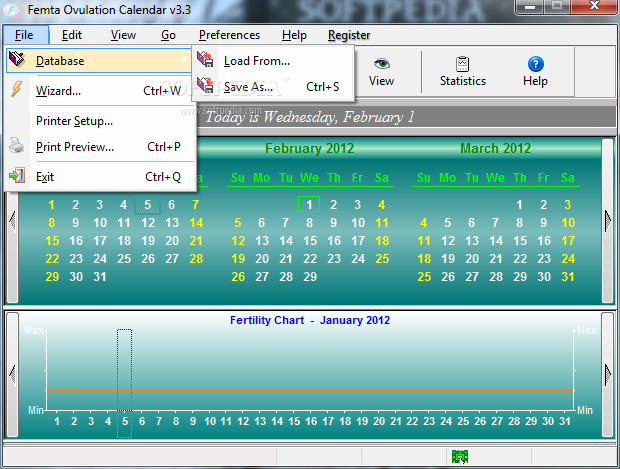The width and height of the screenshot is (620, 469).
Task: Click the dotted day-5 bar in fertility chart
Action: (x=125, y=370)
